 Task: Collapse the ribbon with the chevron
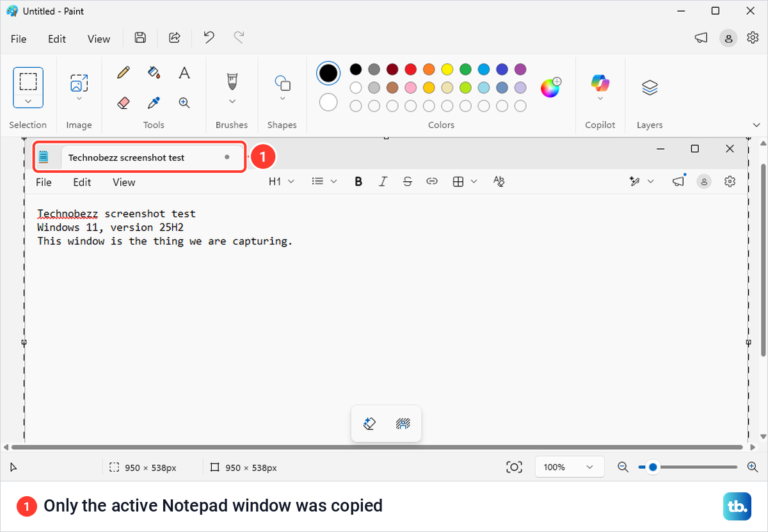click(756, 125)
